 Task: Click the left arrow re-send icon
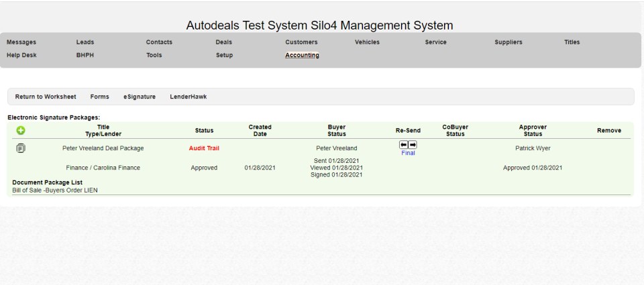(x=404, y=145)
